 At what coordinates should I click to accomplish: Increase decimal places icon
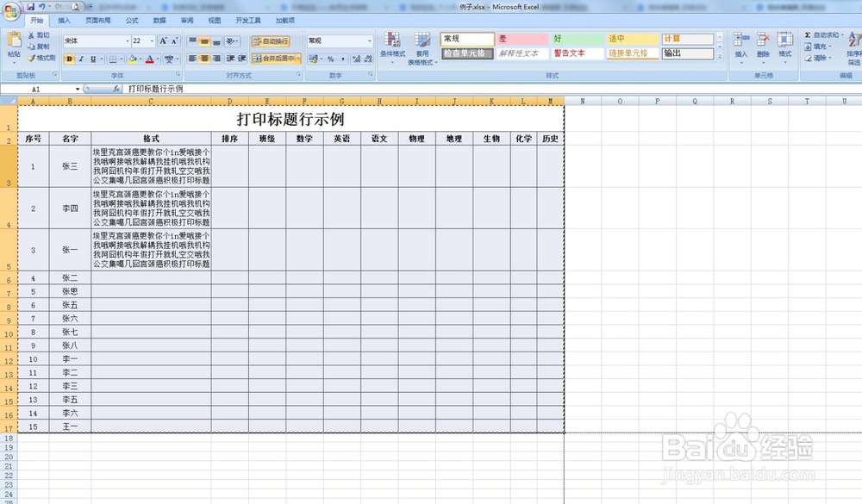coord(356,59)
